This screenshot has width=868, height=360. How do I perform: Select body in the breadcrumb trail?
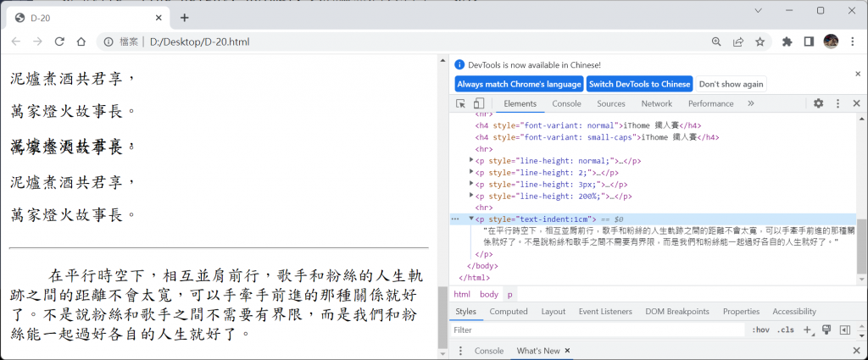[489, 294]
